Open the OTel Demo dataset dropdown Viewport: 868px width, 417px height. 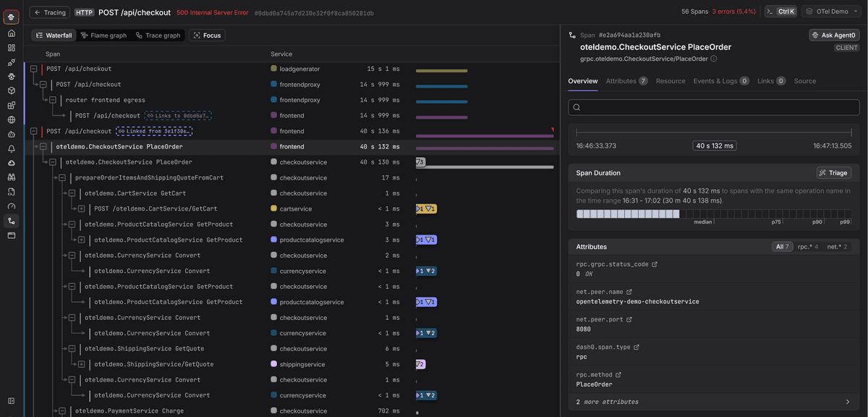click(833, 12)
